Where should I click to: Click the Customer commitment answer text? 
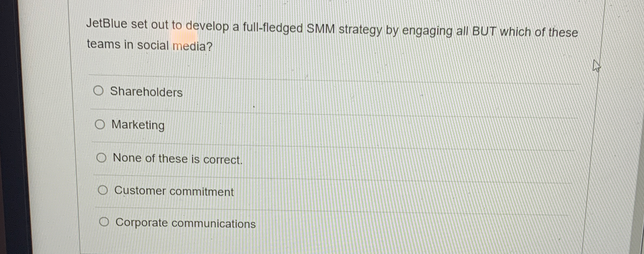tap(174, 191)
